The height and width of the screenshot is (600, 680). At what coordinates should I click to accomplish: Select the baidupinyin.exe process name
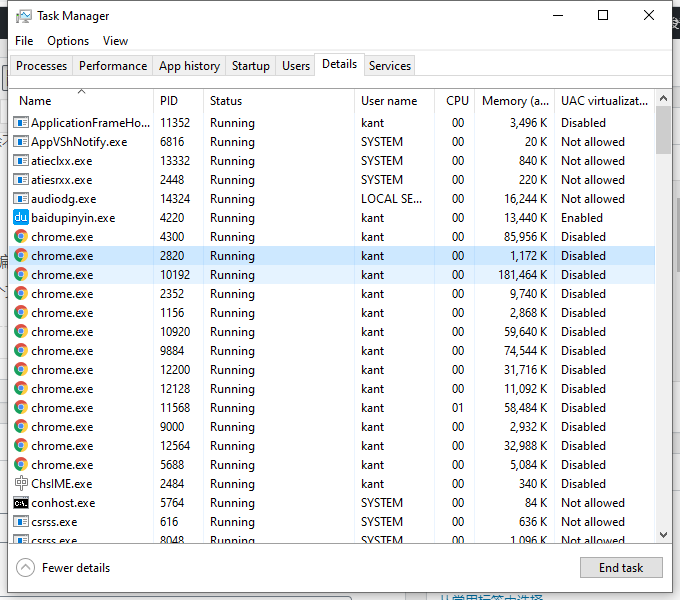tap(73, 218)
